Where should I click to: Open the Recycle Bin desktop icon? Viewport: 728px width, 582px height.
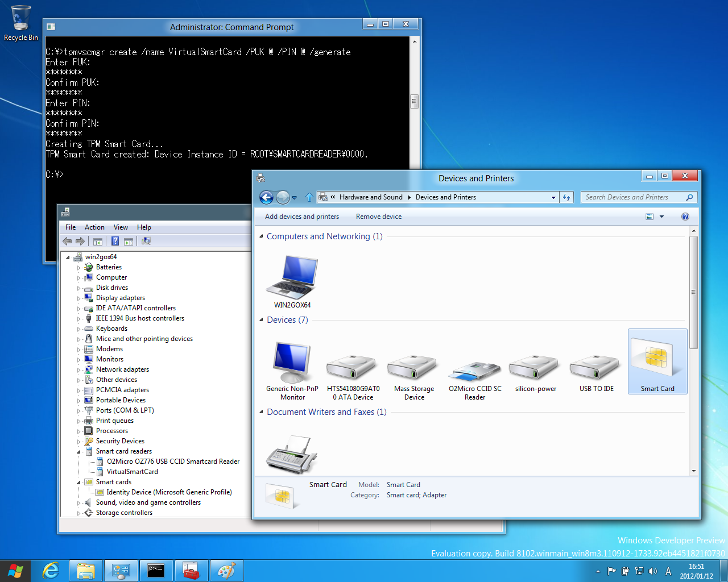(21, 23)
